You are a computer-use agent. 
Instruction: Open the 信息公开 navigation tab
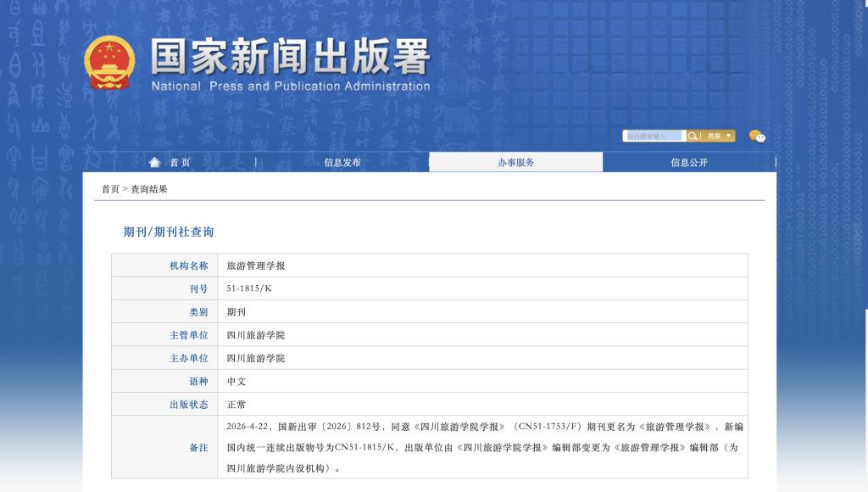coord(688,162)
